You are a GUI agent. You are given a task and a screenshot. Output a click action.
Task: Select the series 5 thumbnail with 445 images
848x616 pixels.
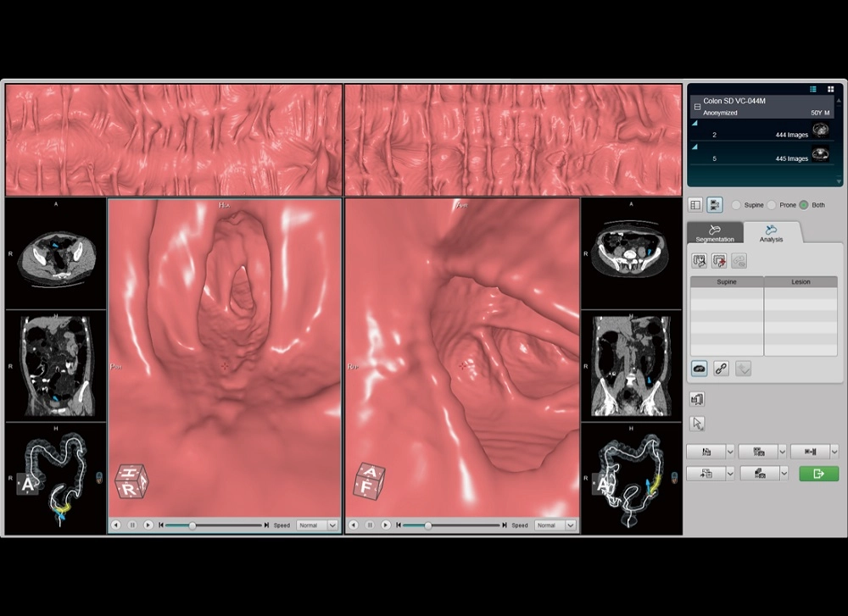pyautogui.click(x=820, y=154)
